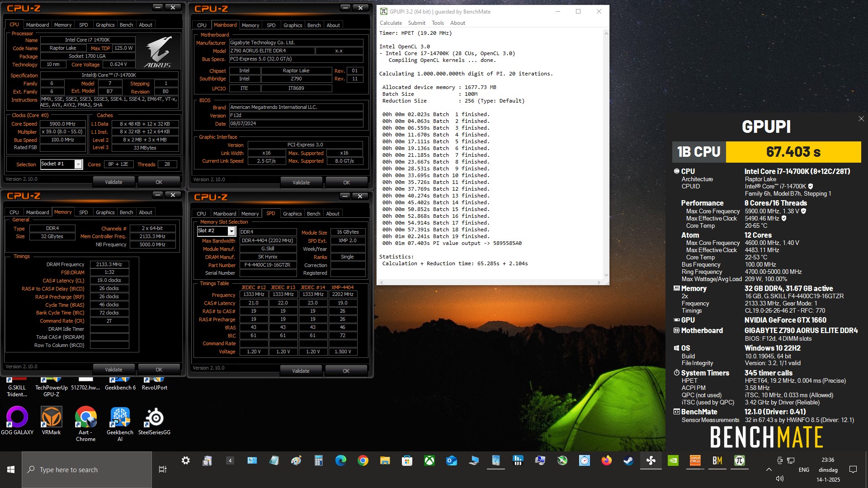Click PI value output line in GPUPI log
The width and height of the screenshot is (868, 488).
(452, 243)
